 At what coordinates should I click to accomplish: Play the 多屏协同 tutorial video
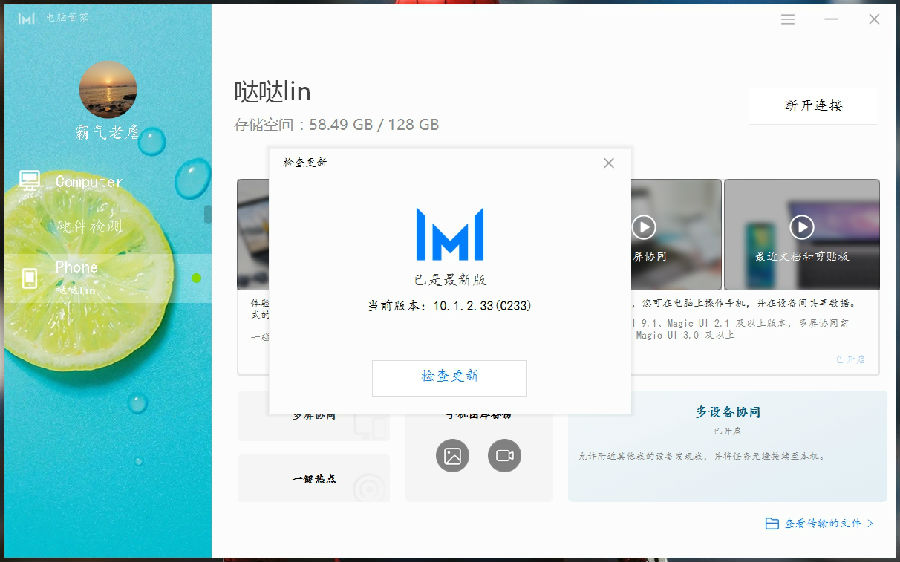pyautogui.click(x=643, y=228)
